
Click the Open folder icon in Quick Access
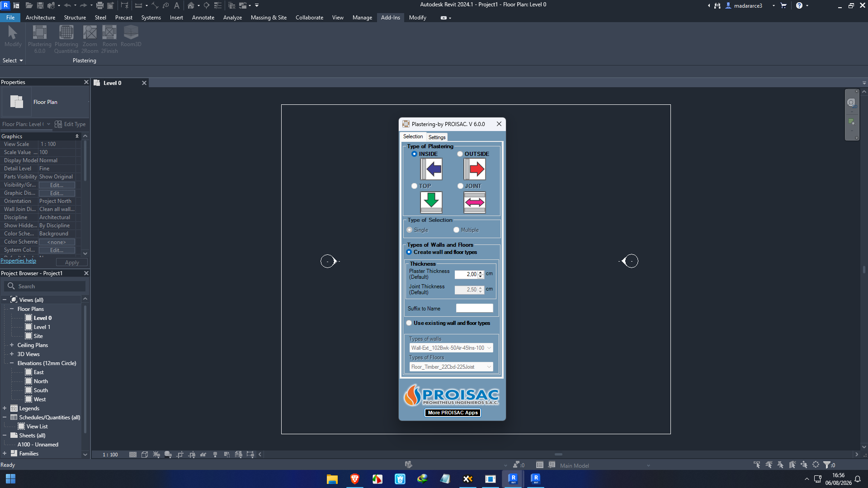point(29,5)
